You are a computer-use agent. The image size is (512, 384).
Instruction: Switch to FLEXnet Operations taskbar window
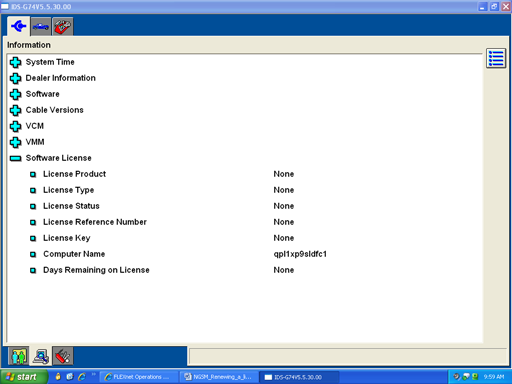pos(138,377)
